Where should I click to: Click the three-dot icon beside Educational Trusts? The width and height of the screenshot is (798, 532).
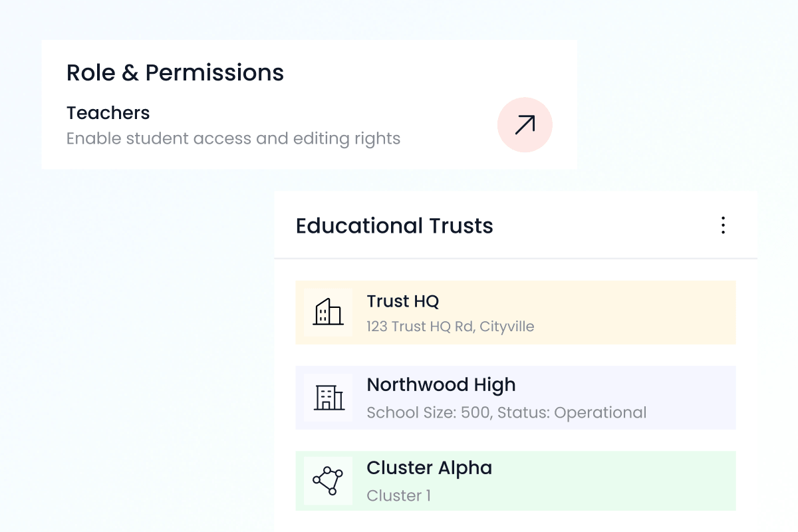click(723, 226)
